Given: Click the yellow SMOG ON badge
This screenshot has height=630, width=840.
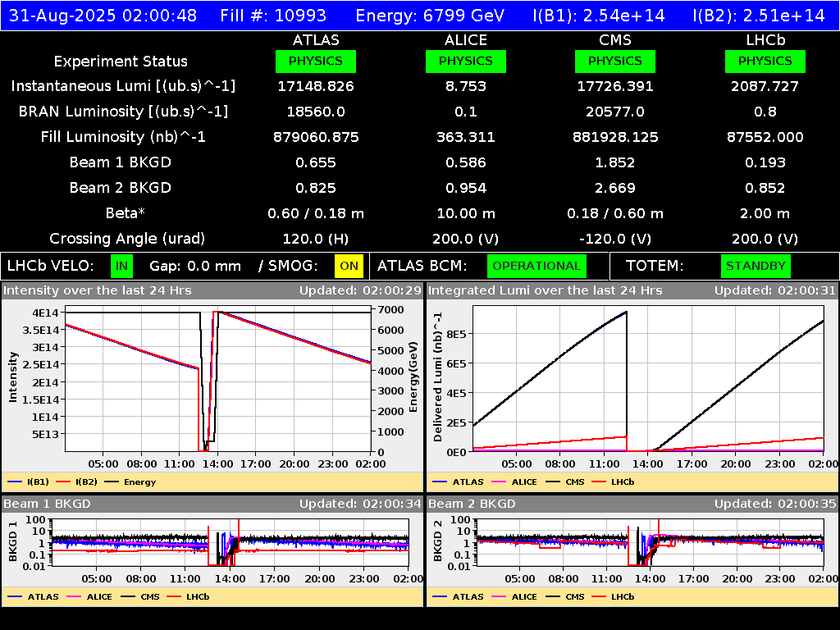Looking at the screenshot, I should coord(349,267).
